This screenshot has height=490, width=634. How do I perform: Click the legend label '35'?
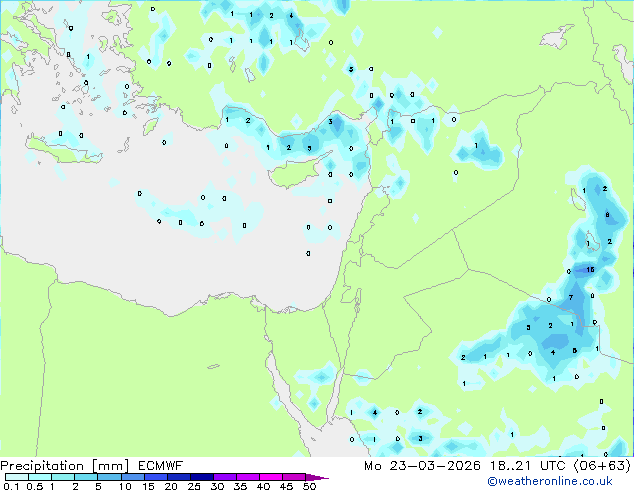coord(240,486)
